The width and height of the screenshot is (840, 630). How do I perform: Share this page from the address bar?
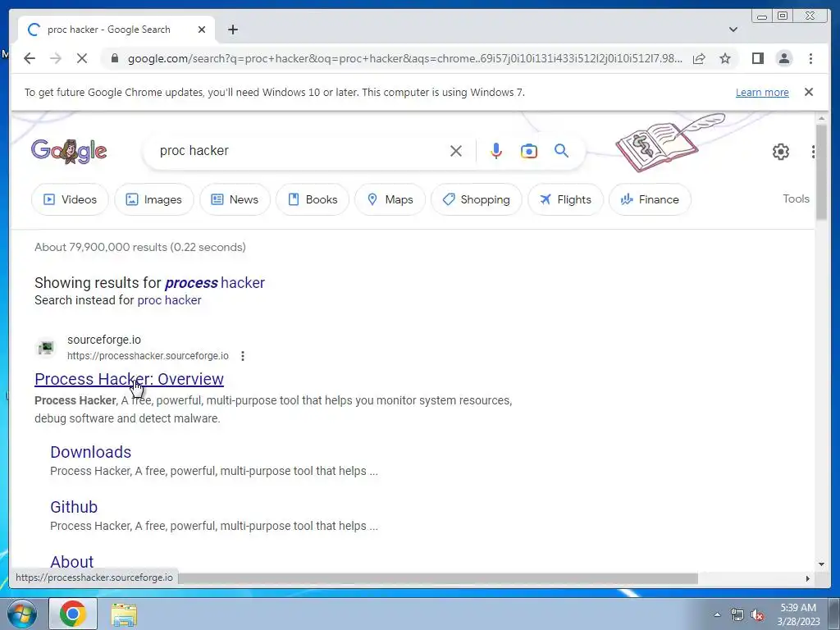[699, 58]
